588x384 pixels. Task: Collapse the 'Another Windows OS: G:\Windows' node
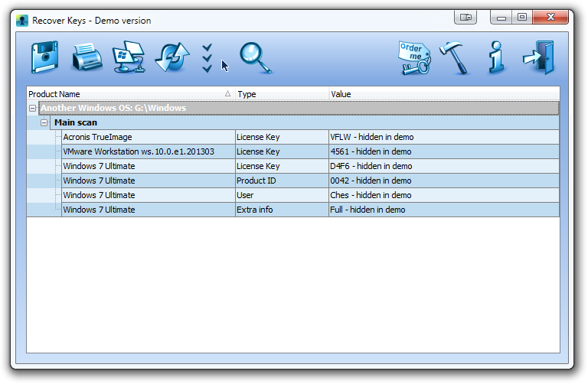click(33, 109)
